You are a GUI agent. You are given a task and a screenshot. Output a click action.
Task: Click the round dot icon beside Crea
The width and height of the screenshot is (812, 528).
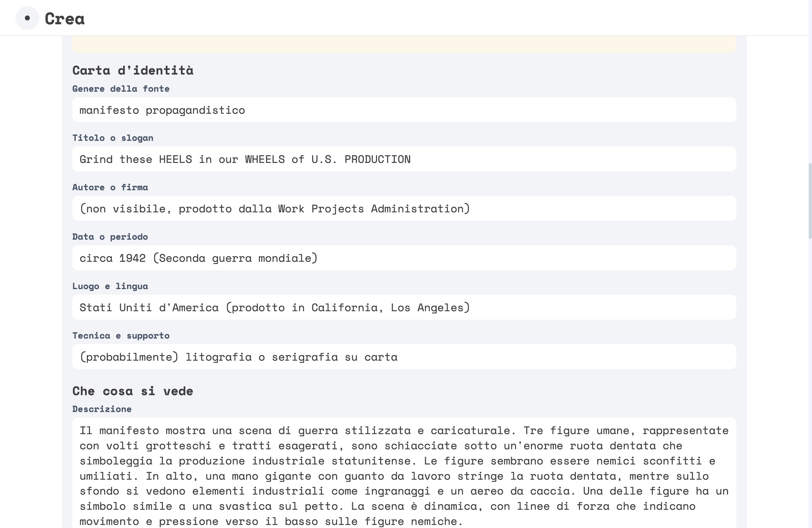click(27, 18)
